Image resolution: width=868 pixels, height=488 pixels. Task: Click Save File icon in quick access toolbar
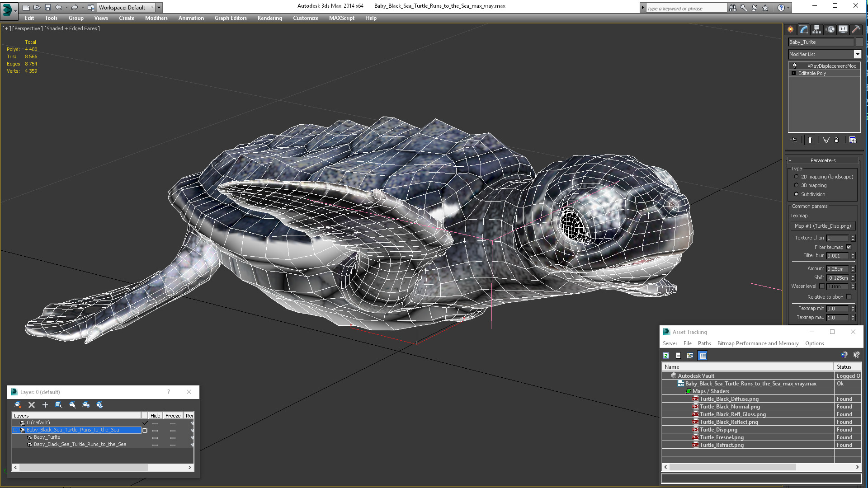pos(47,8)
